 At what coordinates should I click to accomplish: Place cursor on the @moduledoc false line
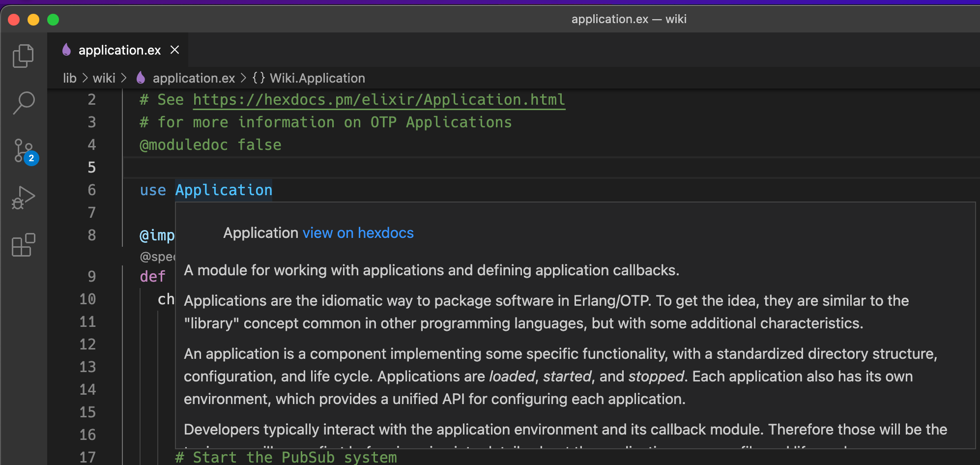click(211, 145)
